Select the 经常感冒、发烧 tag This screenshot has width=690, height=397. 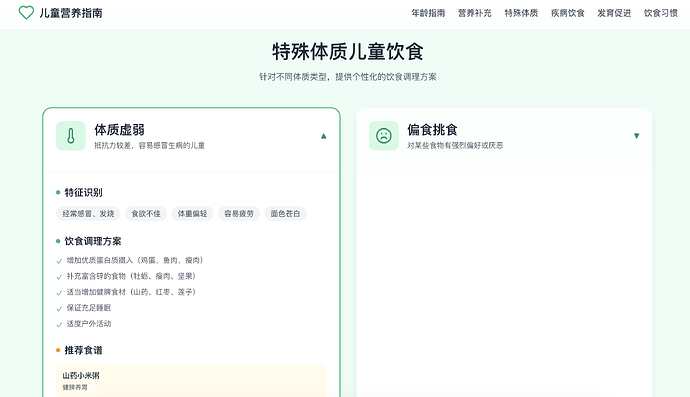[88, 213]
